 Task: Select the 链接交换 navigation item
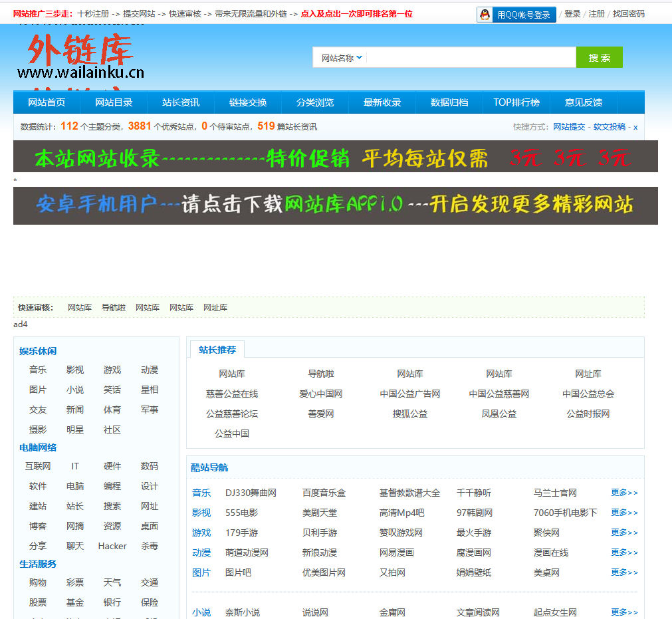248,102
